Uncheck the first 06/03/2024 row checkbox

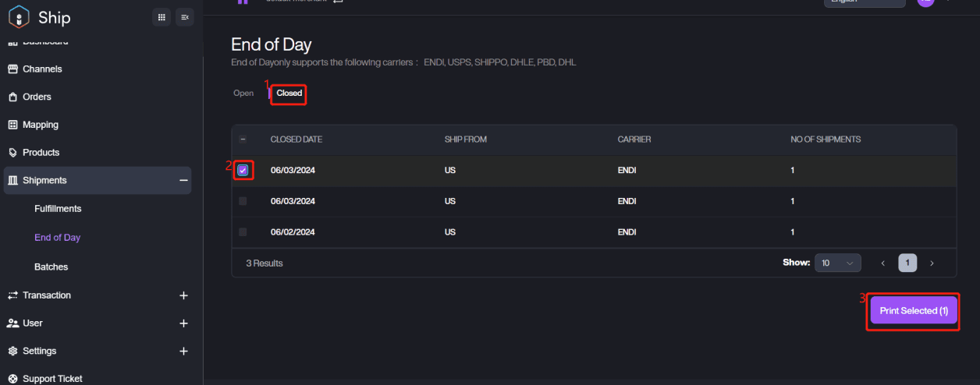tap(243, 170)
